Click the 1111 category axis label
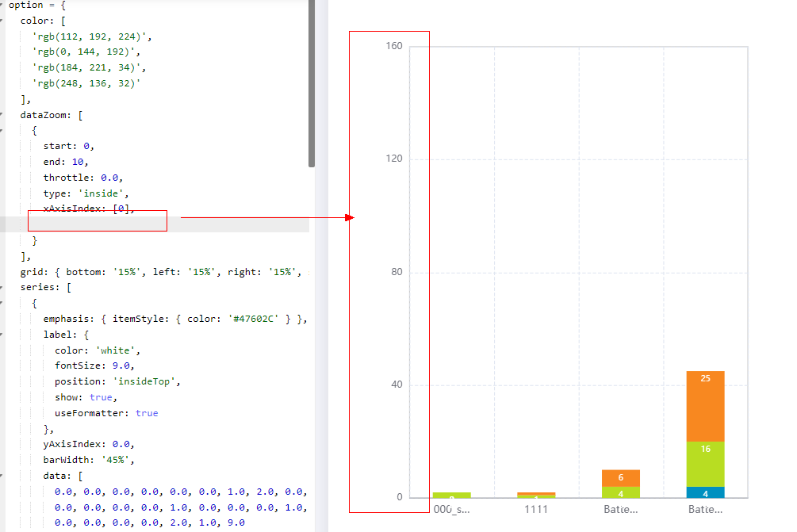Viewport: 797px width, 532px height. click(x=536, y=509)
